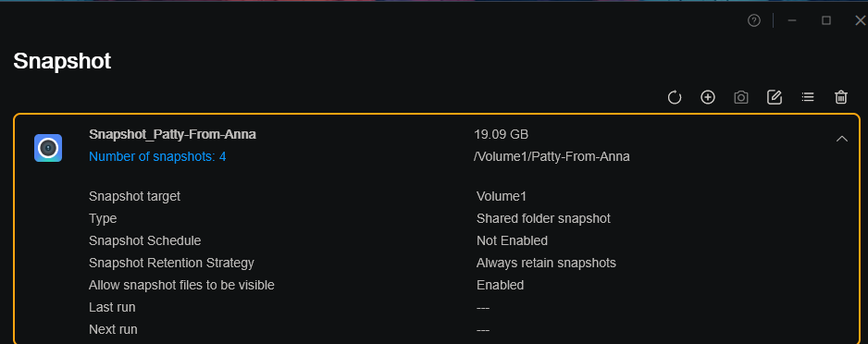Click the Shared folder snapshot type value
The width and height of the screenshot is (868, 344).
[x=543, y=219]
